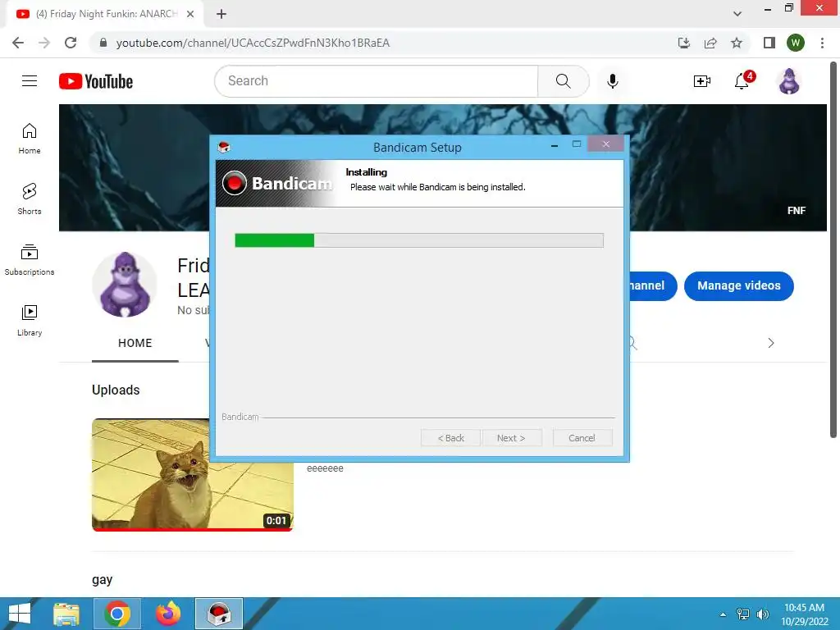This screenshot has height=630, width=840.
Task: Open the YouTube hamburger guide menu
Action: pos(30,81)
